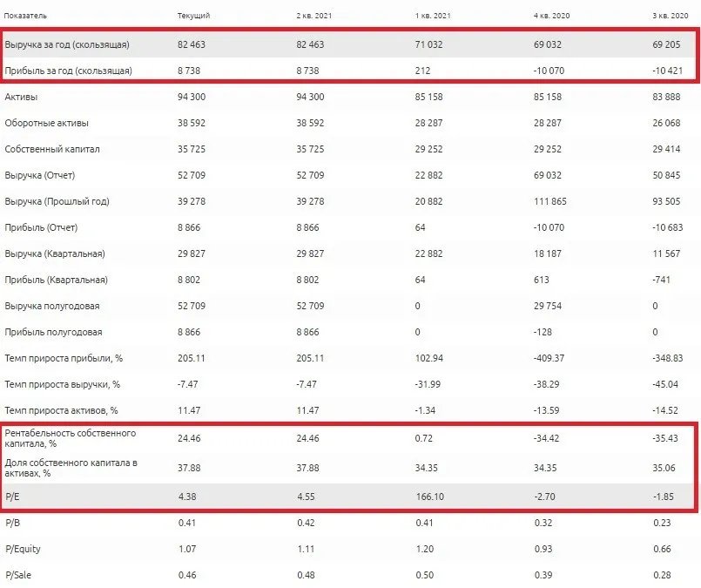Select the 'P/B' row label
The height and width of the screenshot is (588, 701).
[12, 523]
